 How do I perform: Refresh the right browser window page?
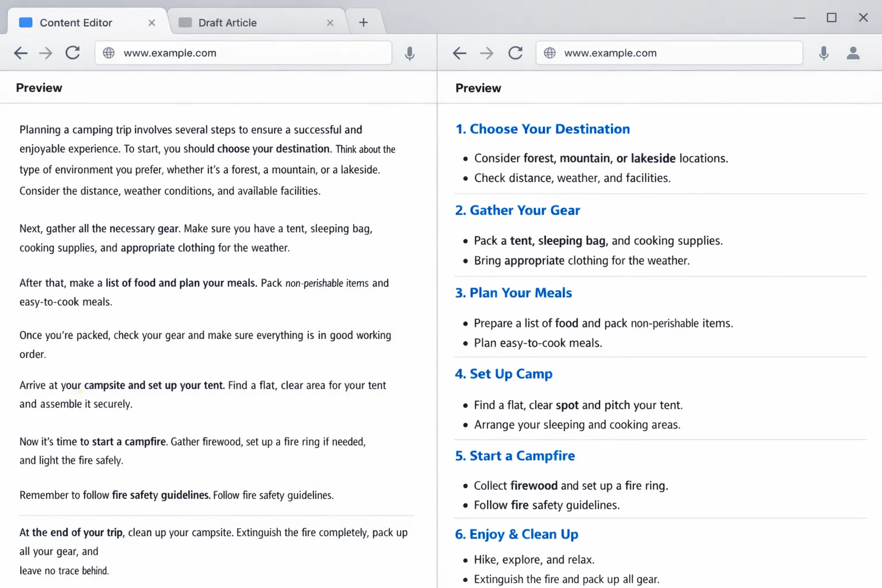tap(515, 53)
